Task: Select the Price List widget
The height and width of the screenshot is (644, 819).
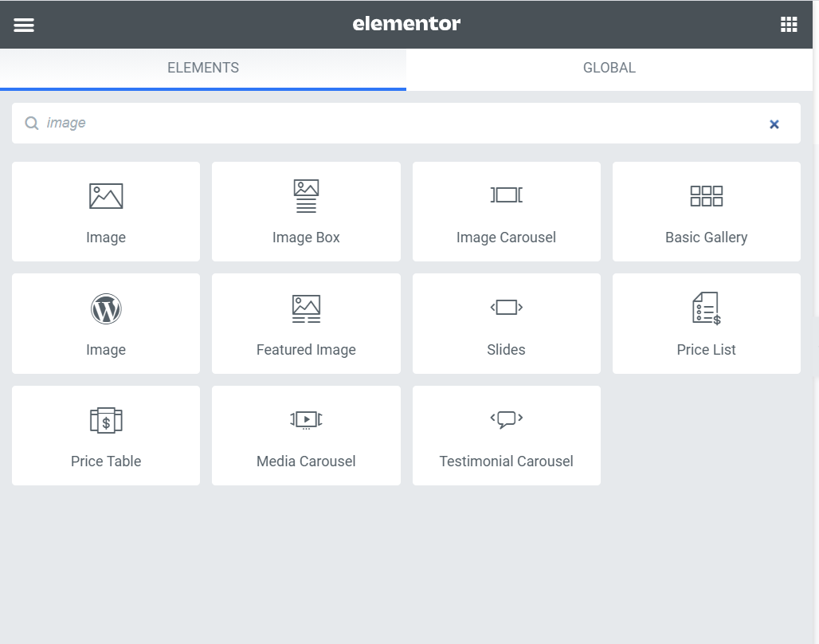Action: click(707, 324)
